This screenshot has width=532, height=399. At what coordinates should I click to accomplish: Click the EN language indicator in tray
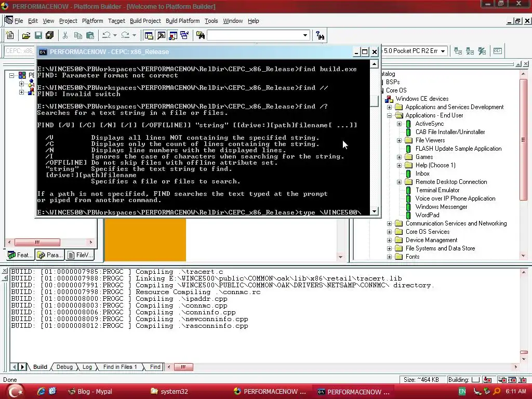pyautogui.click(x=462, y=392)
